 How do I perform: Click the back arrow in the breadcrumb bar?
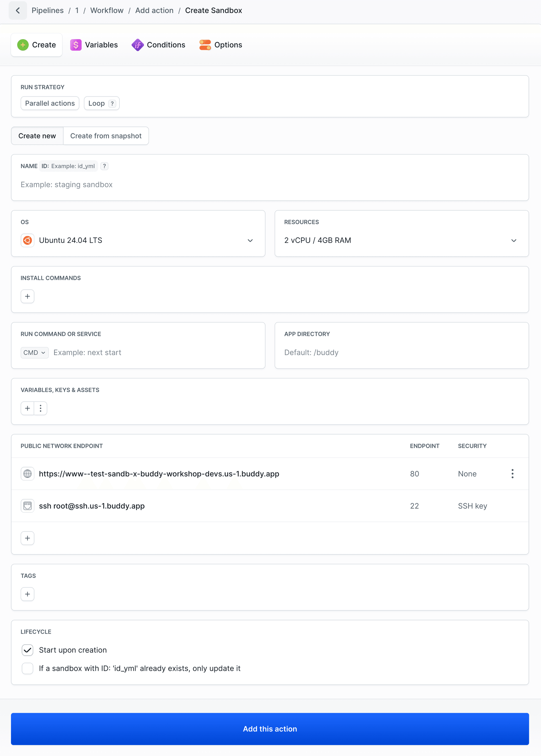click(x=18, y=10)
